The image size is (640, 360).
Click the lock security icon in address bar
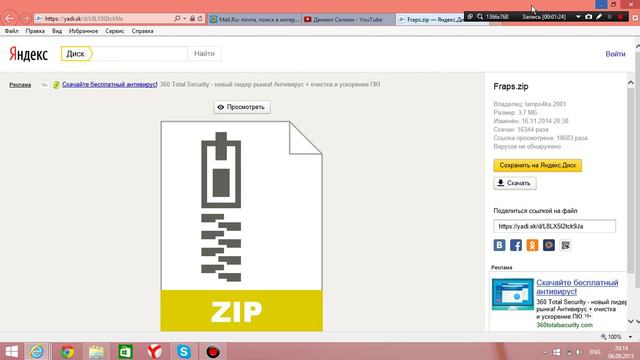pyautogui.click(x=192, y=19)
